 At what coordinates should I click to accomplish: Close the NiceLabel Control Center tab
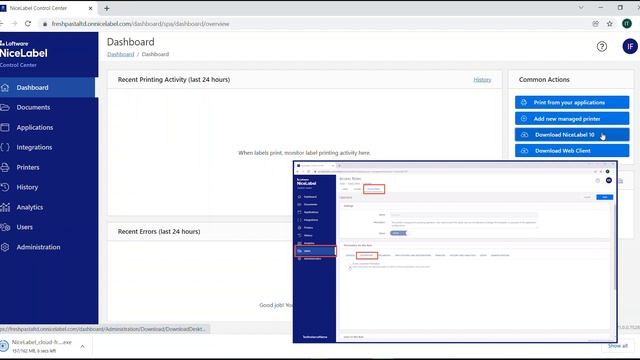90,8
